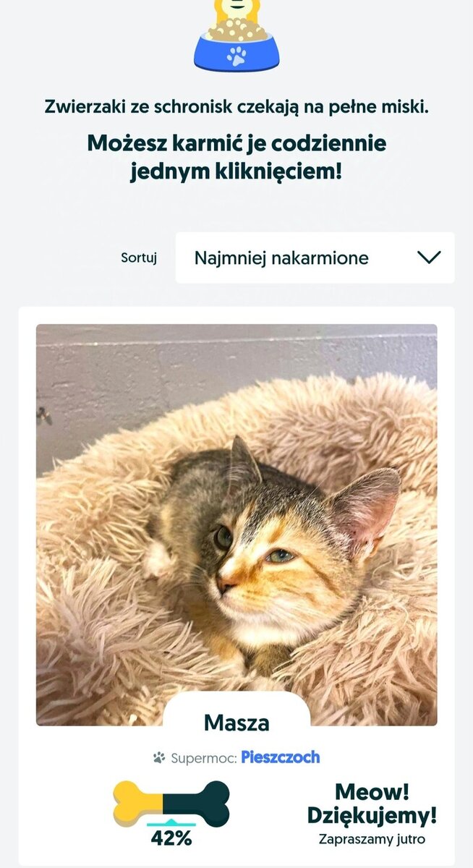Click the yellow food pile in bowl

tap(236, 30)
